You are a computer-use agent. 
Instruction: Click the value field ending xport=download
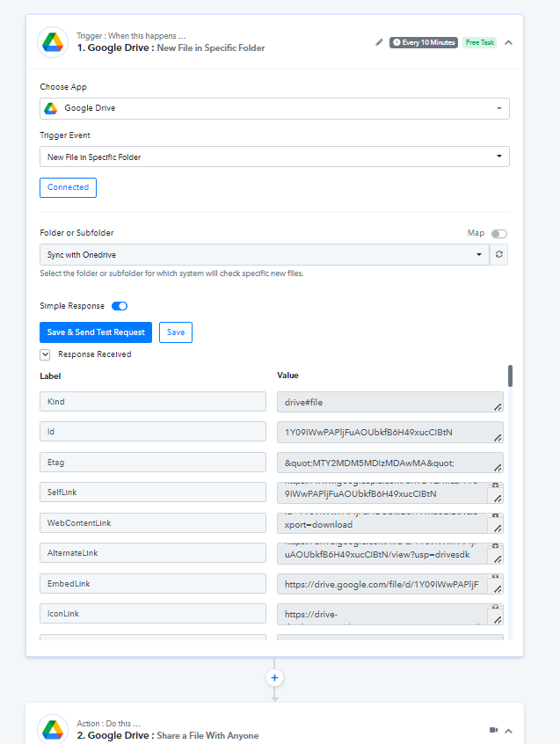pos(390,523)
